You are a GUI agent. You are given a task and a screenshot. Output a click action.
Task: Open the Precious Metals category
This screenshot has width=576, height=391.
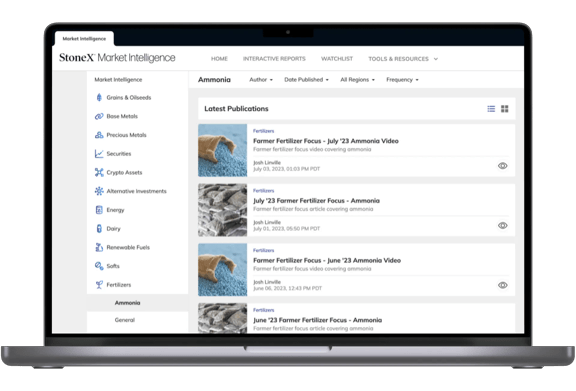126,135
